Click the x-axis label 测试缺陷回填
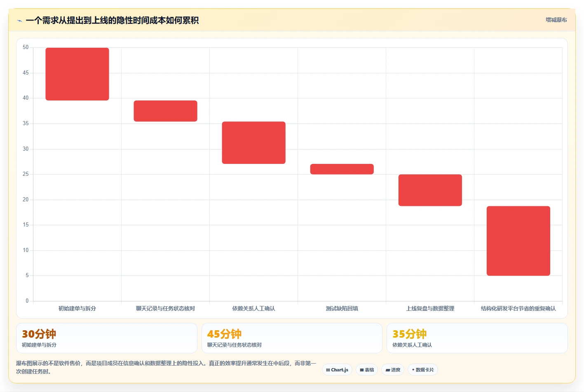 click(x=342, y=308)
